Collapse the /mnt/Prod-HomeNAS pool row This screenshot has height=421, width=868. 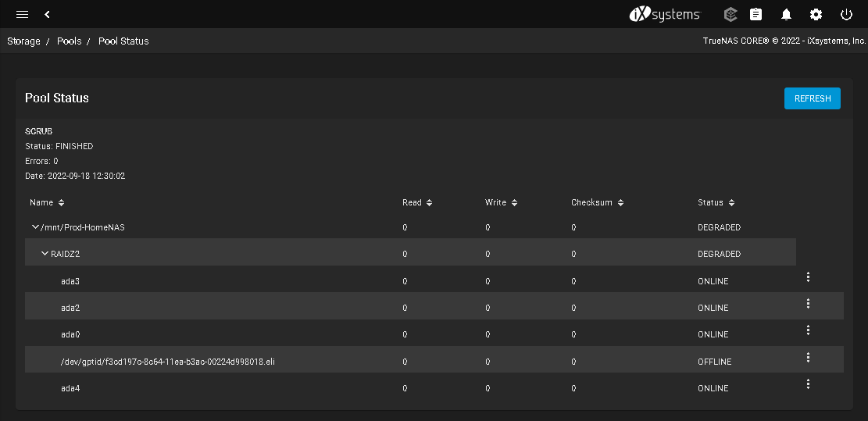[36, 227]
